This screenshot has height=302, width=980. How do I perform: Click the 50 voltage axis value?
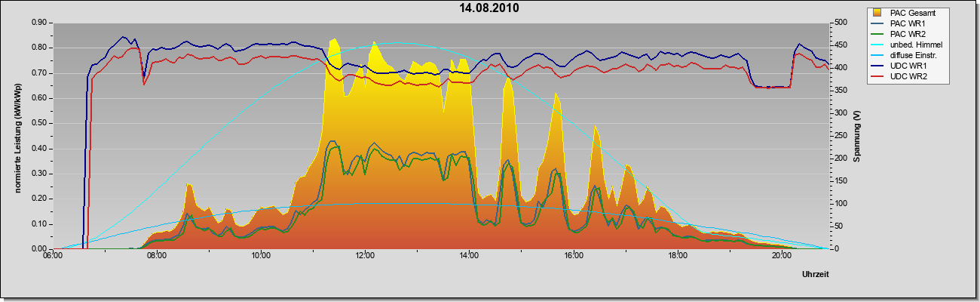(x=837, y=226)
